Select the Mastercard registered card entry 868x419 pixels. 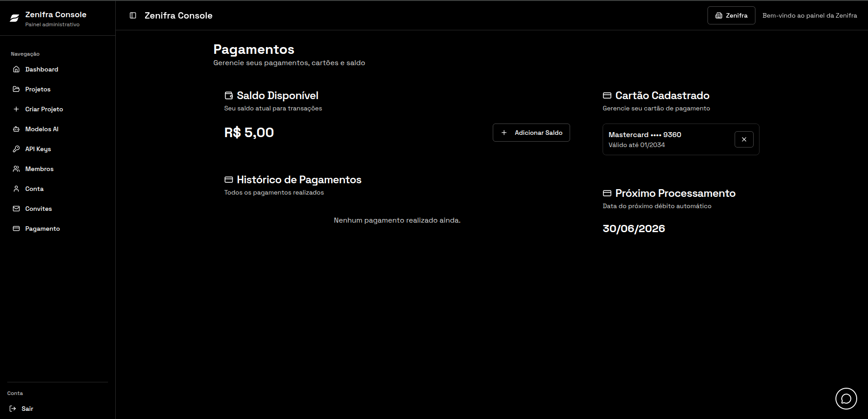[x=680, y=139]
